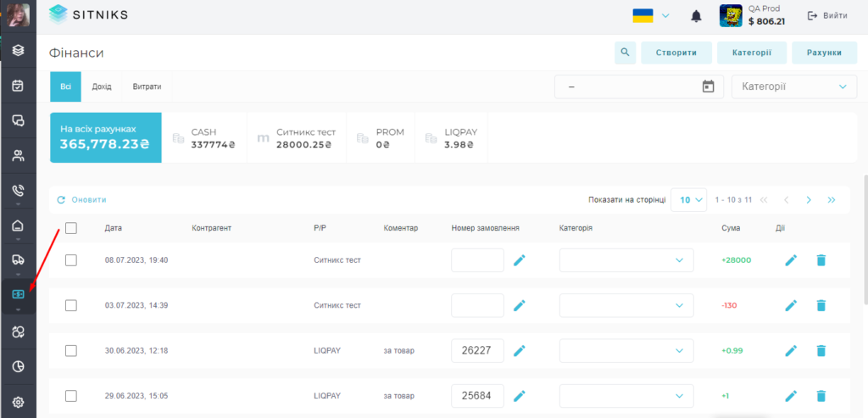Open the date range calendar icon
The width and height of the screenshot is (868, 418).
point(708,86)
